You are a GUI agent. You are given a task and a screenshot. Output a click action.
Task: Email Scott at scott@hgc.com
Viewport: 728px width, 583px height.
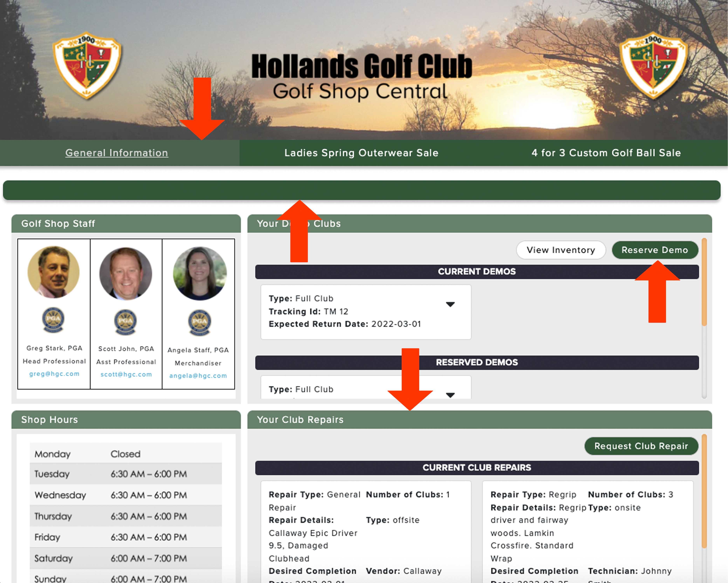pyautogui.click(x=126, y=374)
